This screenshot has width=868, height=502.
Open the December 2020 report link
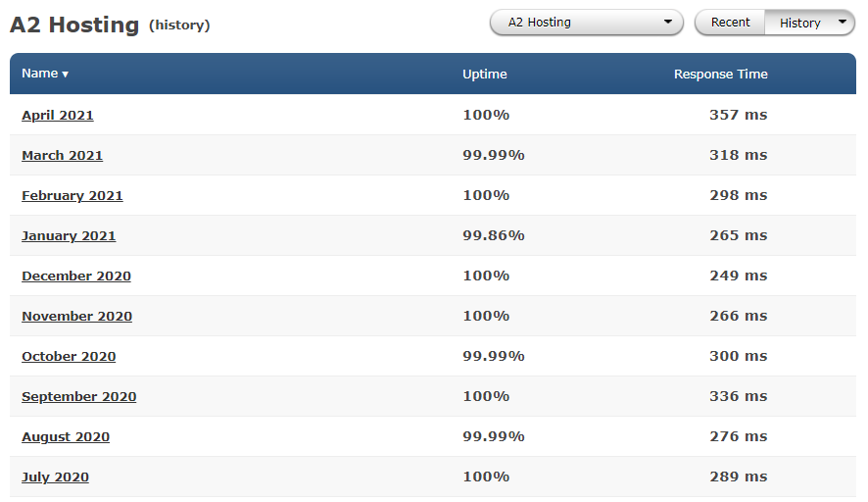pyautogui.click(x=76, y=276)
